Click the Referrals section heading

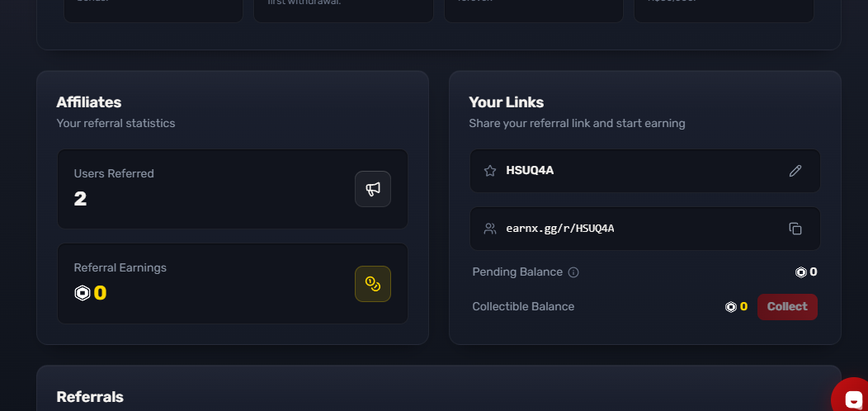90,397
